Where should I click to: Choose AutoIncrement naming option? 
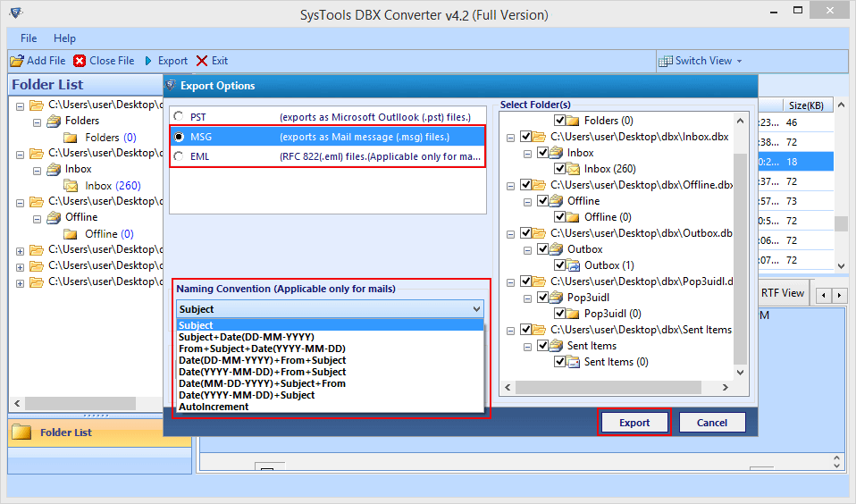pyautogui.click(x=331, y=407)
